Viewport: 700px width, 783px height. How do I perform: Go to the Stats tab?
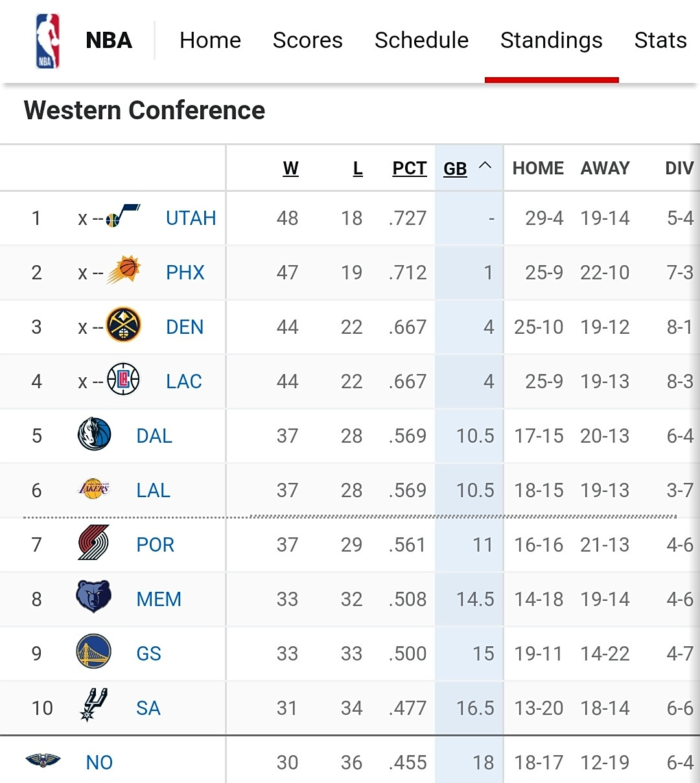click(660, 40)
